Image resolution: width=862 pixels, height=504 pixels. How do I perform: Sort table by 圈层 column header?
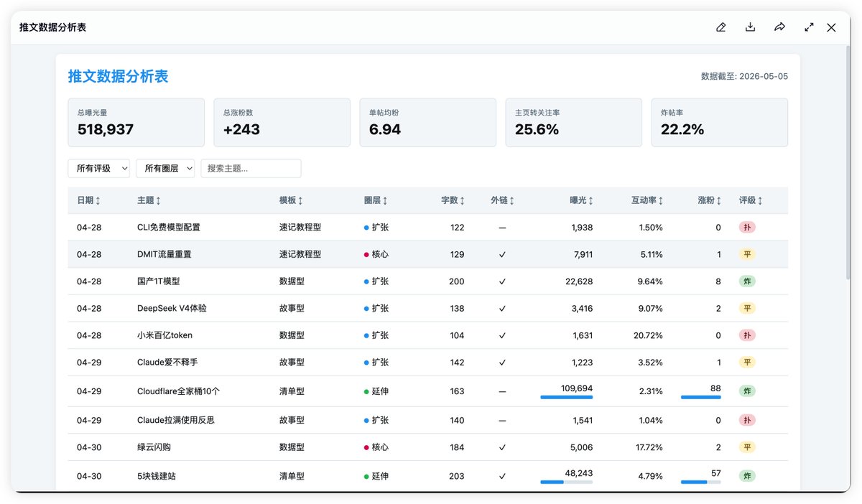(x=376, y=200)
